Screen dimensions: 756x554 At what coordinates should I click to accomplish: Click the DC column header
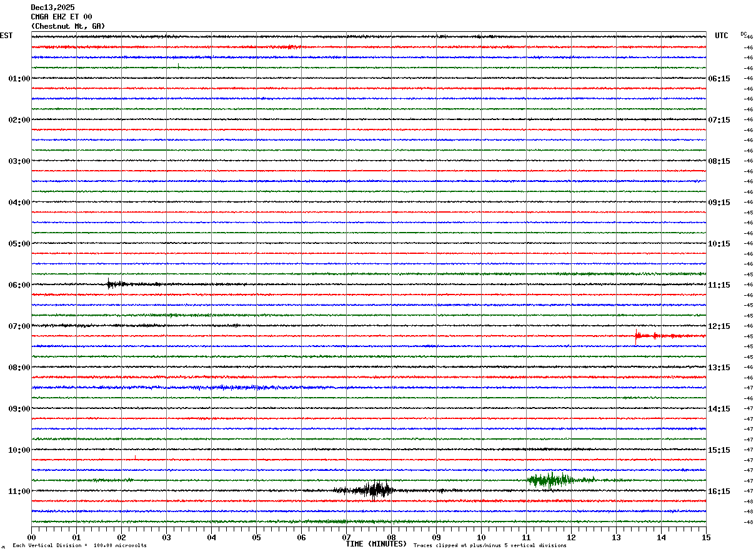pyautogui.click(x=744, y=34)
